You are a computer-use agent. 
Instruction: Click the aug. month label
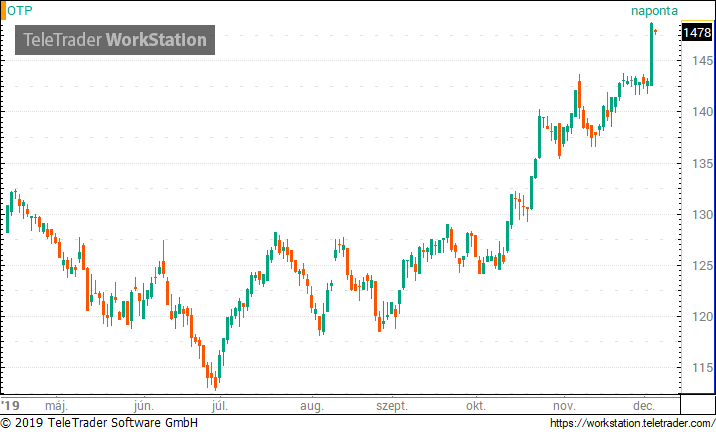(x=312, y=406)
